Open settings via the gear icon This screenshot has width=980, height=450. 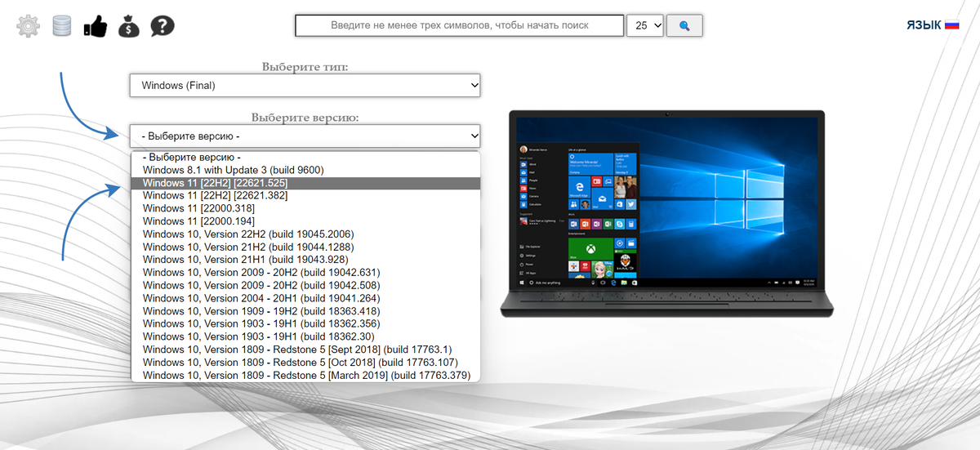(29, 26)
